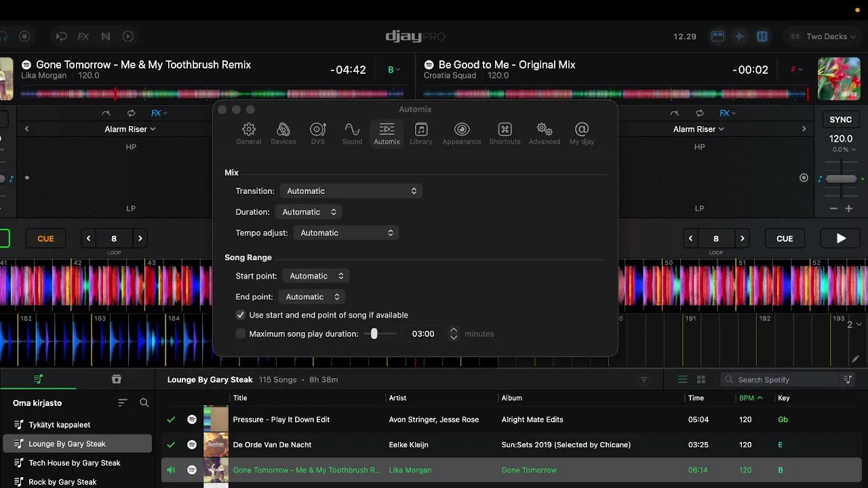Click the video play circle icon in toolbar
Image resolution: width=868 pixels, height=488 pixels.
[x=128, y=37]
